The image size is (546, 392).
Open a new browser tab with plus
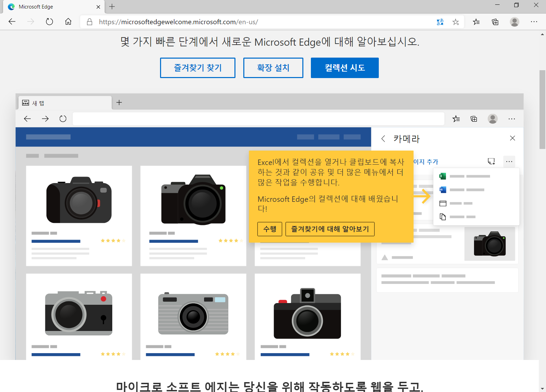coord(112,6)
